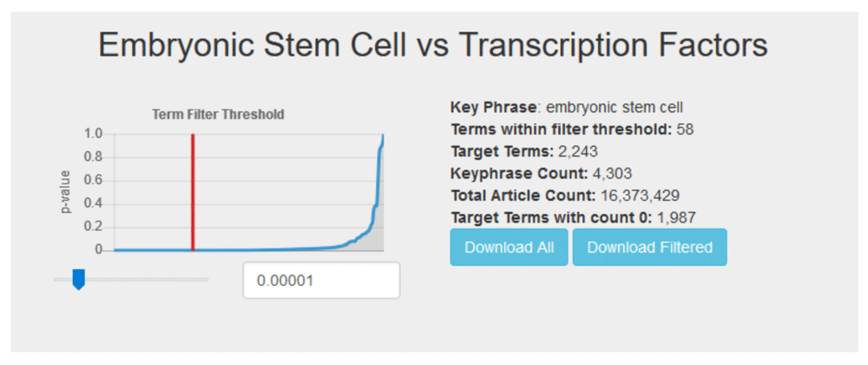The height and width of the screenshot is (365, 868).
Task: Click the Download All button
Action: click(509, 247)
